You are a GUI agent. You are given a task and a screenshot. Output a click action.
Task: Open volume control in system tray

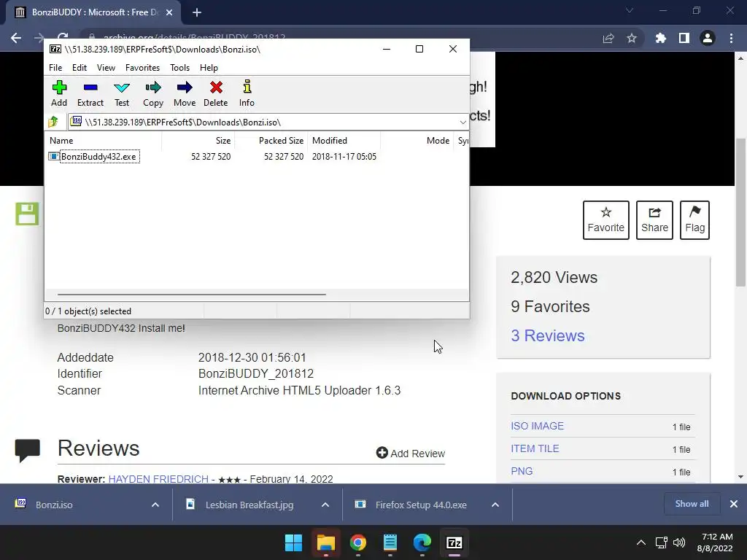pyautogui.click(x=679, y=542)
